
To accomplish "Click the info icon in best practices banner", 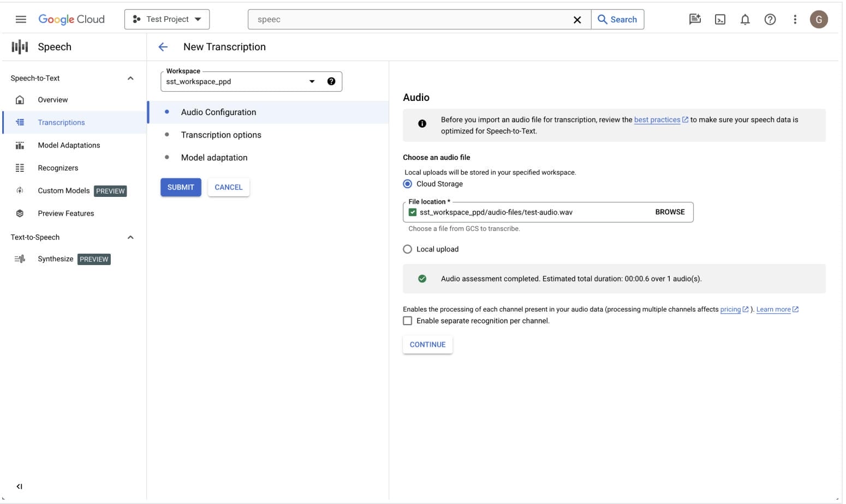I will (x=422, y=124).
